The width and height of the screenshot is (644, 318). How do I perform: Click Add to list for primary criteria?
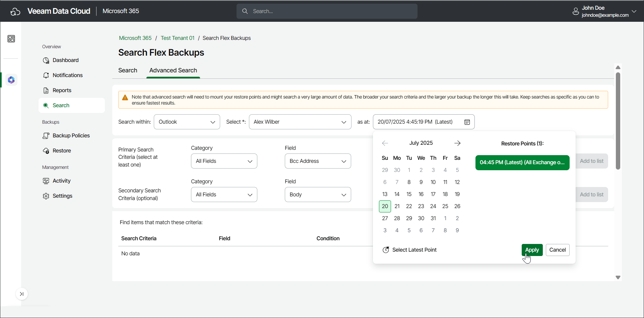(x=592, y=161)
